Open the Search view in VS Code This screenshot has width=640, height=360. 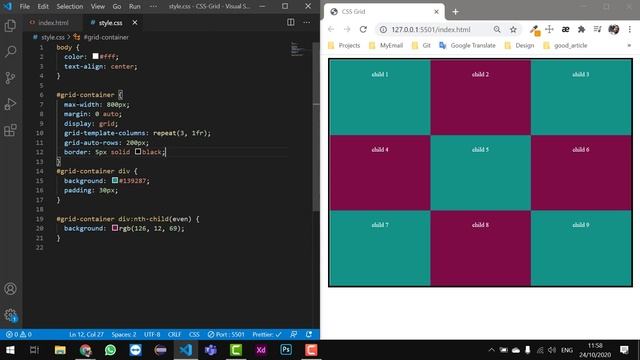10,51
